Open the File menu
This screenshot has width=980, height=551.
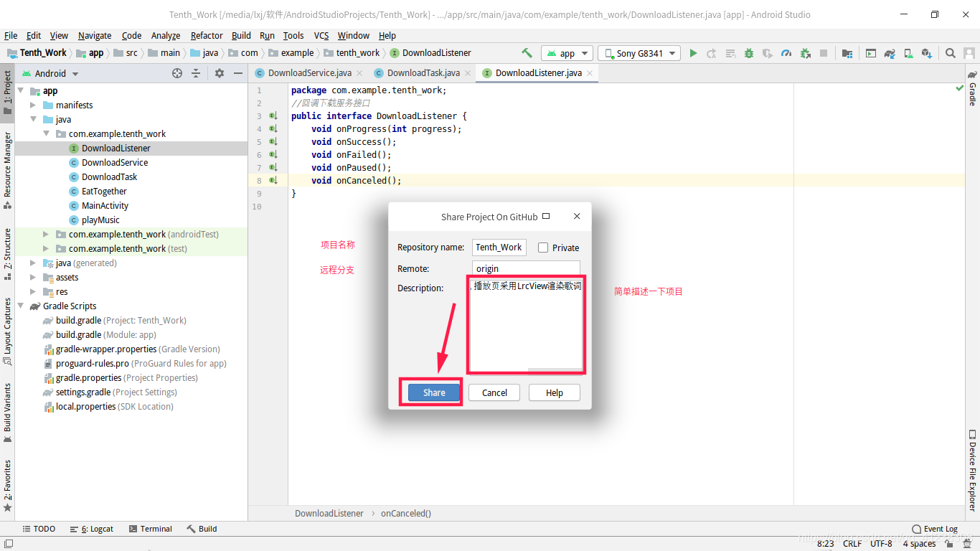pos(11,35)
